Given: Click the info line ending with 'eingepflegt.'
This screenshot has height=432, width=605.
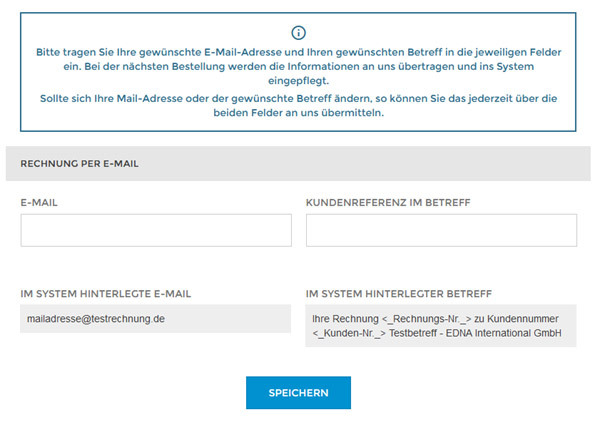Looking at the screenshot, I should click(x=298, y=81).
